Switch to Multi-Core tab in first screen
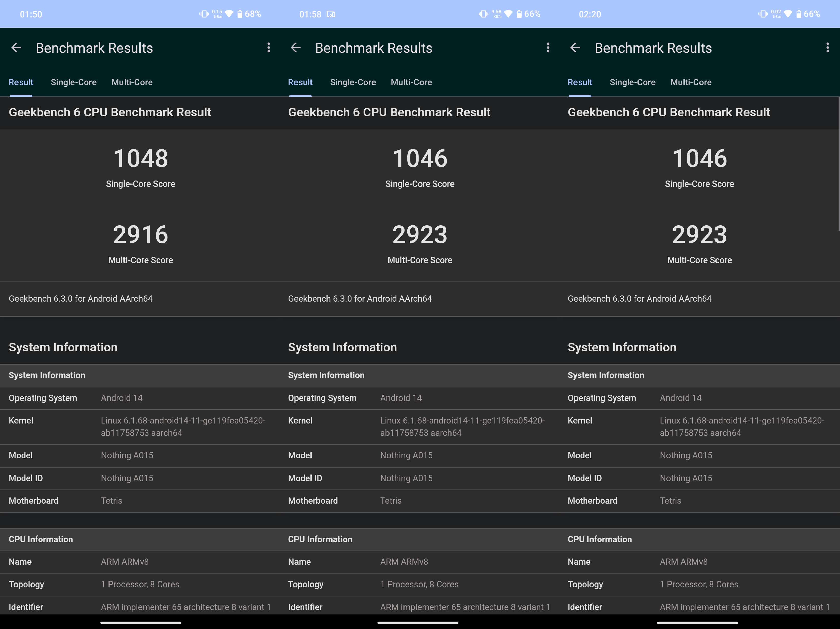This screenshot has height=629, width=840. tap(132, 82)
